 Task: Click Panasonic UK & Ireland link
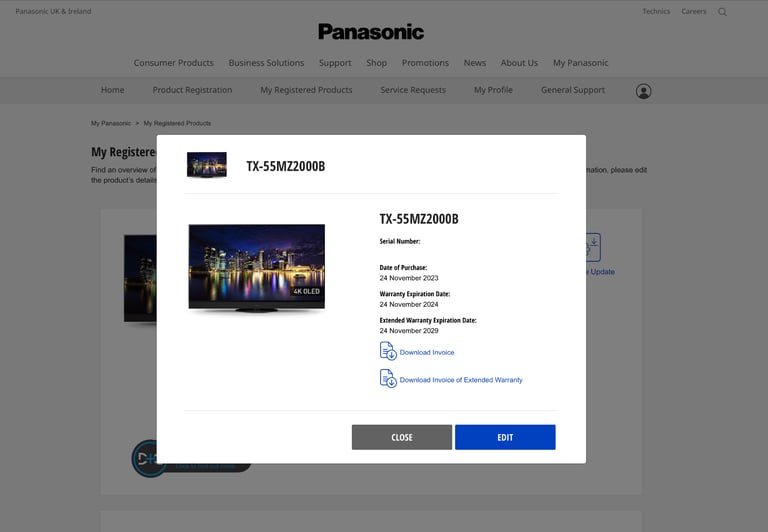[53, 11]
